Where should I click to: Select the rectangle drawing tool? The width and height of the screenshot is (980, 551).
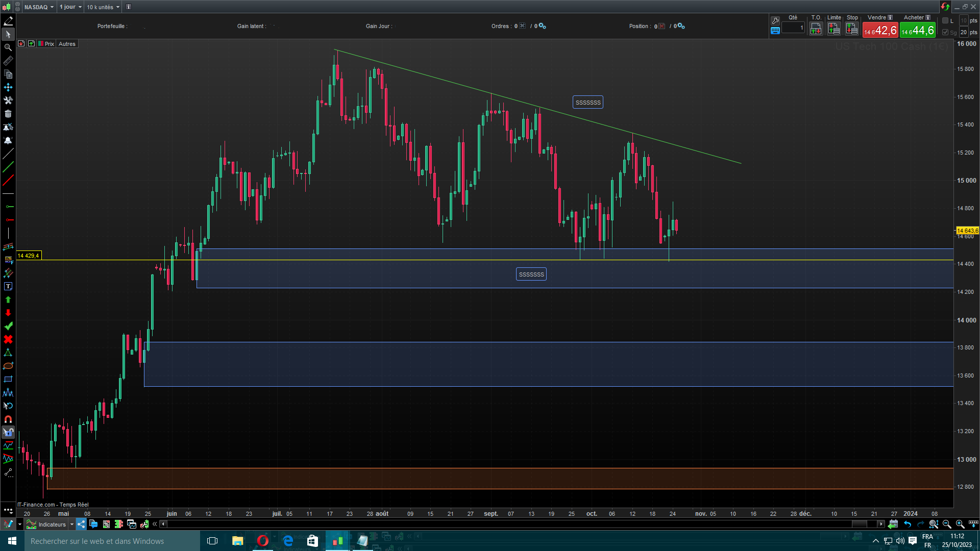pos(8,379)
